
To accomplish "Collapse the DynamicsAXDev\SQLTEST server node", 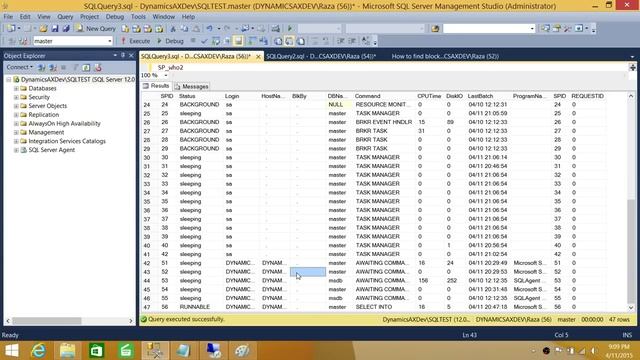I will coord(9,80).
